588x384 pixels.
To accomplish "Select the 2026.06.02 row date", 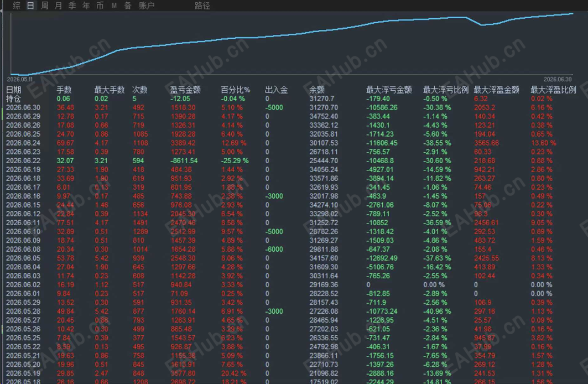I will click(x=23, y=285).
